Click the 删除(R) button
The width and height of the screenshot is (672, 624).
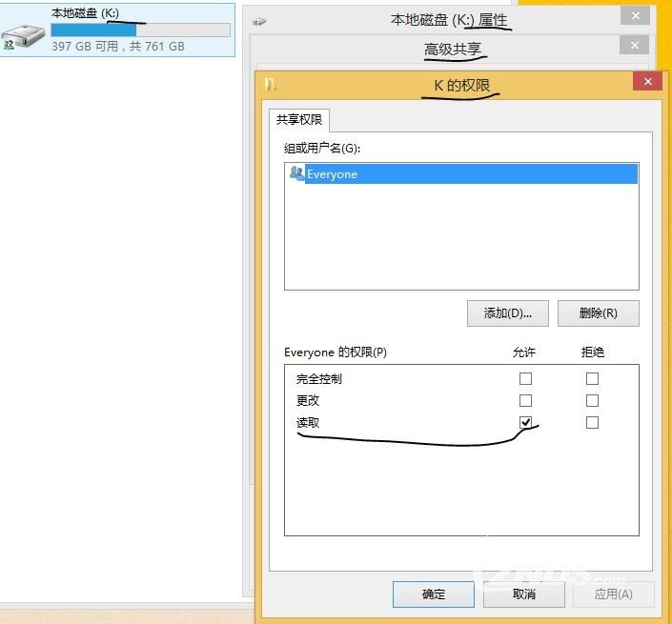[598, 313]
